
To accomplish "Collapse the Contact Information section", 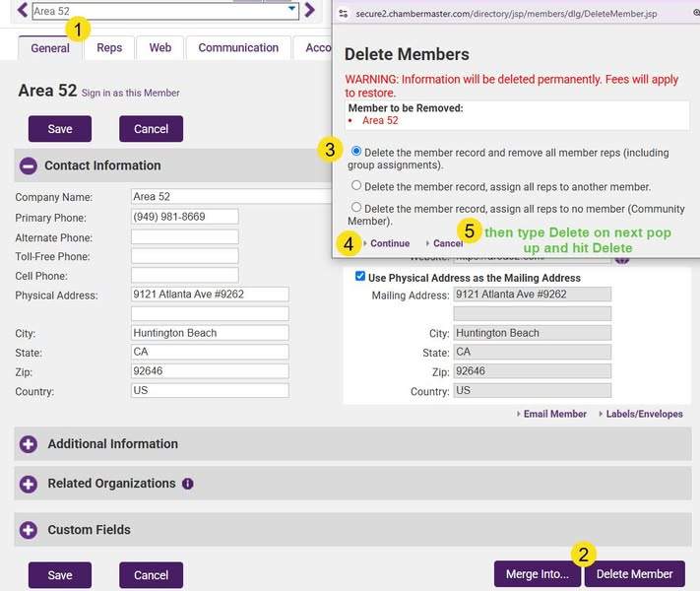I will 29,165.
